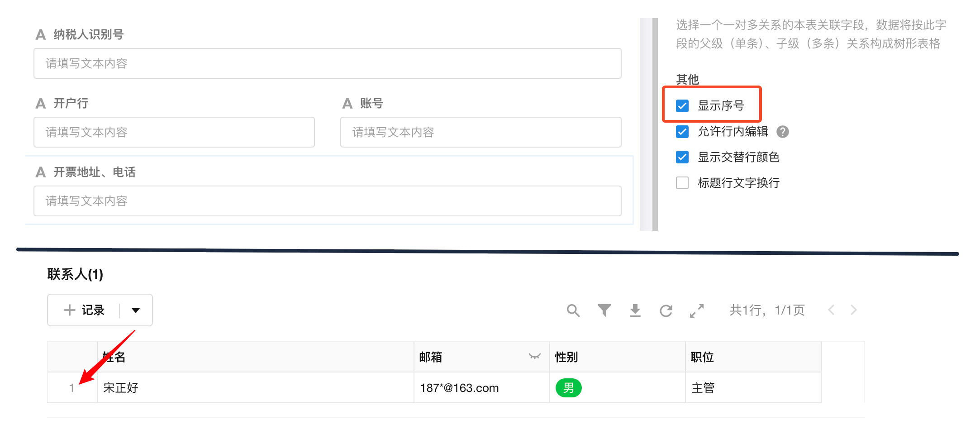The image size is (980, 439).
Task: Go to the previous page arrow
Action: click(831, 310)
